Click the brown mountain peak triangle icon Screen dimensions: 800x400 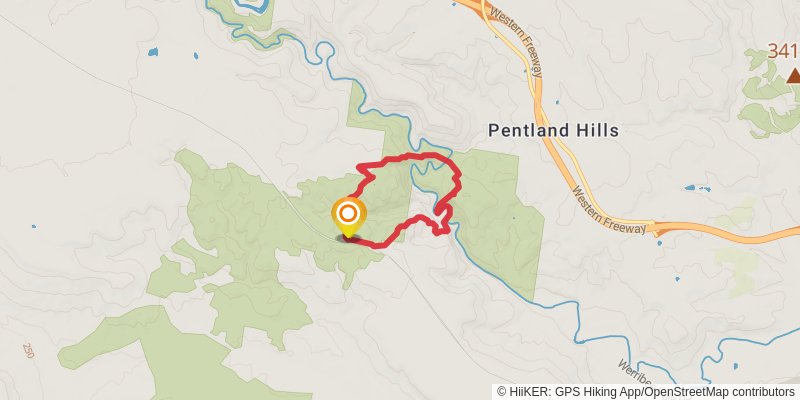point(793,76)
